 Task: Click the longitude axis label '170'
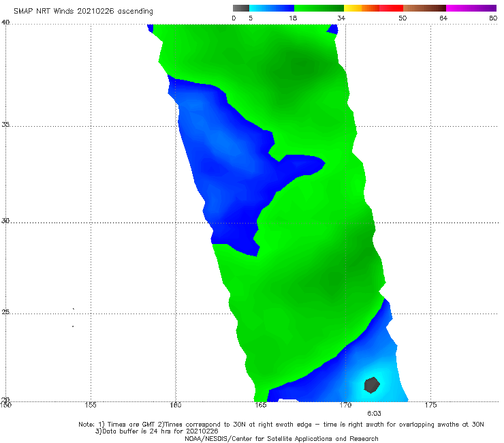tap(345, 405)
